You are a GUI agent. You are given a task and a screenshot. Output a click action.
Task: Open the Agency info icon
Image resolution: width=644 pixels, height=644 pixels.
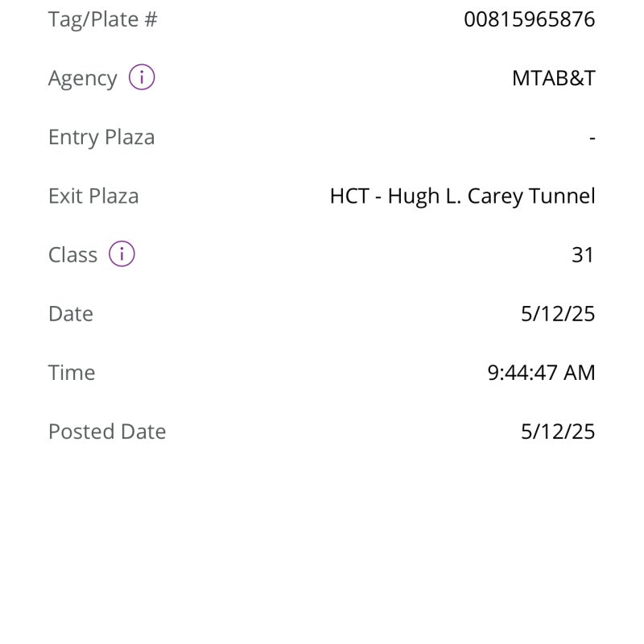[x=142, y=77]
